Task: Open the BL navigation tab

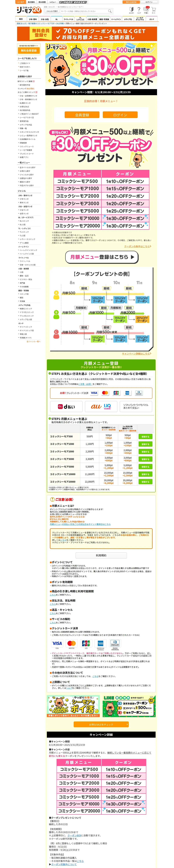Action: [x=56, y=19]
